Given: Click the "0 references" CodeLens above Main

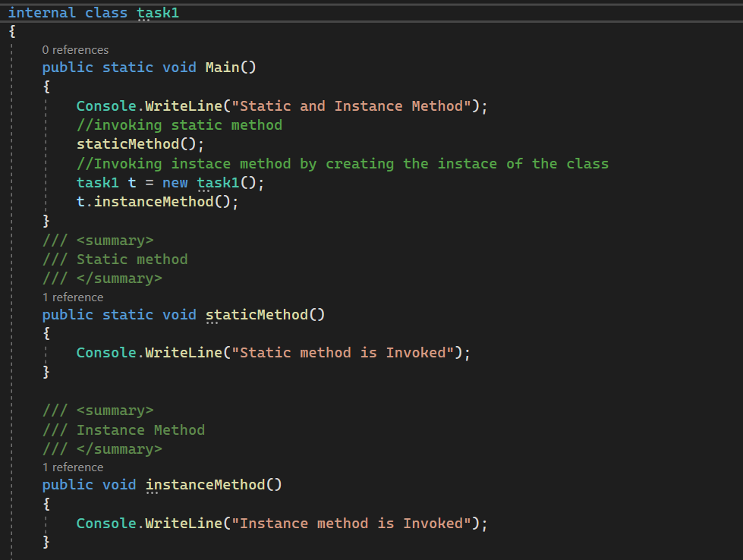Looking at the screenshot, I should pyautogui.click(x=75, y=49).
